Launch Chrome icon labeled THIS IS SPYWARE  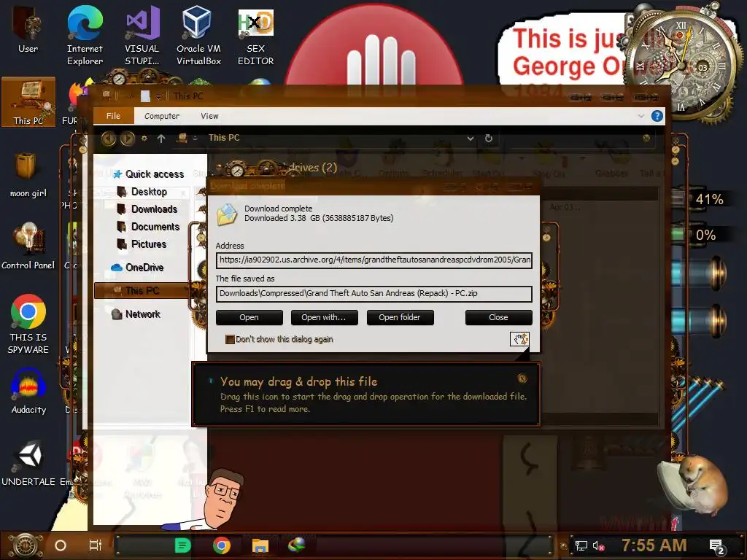pyautogui.click(x=28, y=324)
